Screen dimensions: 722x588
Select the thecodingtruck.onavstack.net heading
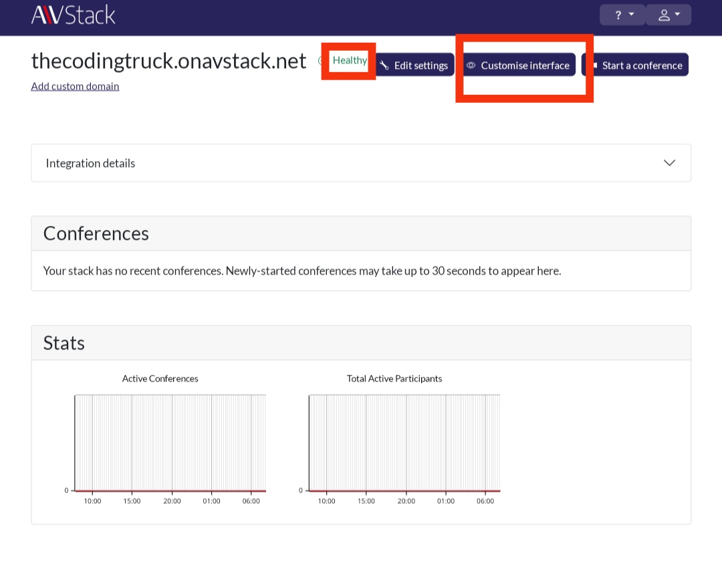coord(168,61)
